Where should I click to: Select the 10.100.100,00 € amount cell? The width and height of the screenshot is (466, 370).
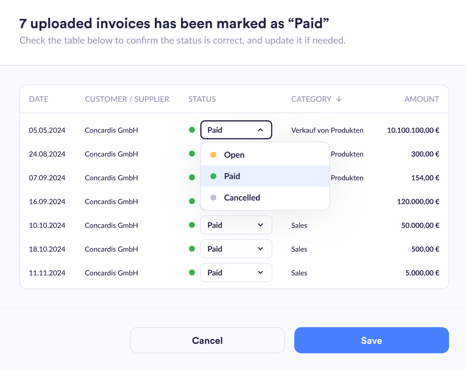413,130
